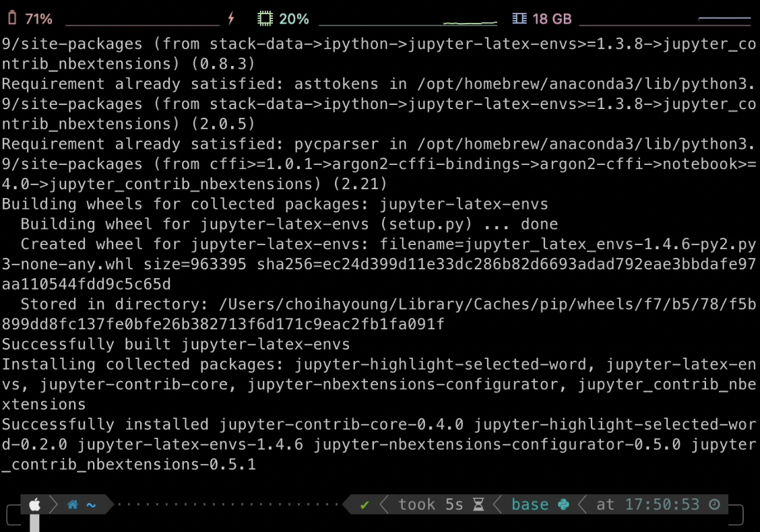This screenshot has width=760, height=532.
Task: Click the 'aa110544fdd9c5c65d' hash line
Action: click(86, 284)
